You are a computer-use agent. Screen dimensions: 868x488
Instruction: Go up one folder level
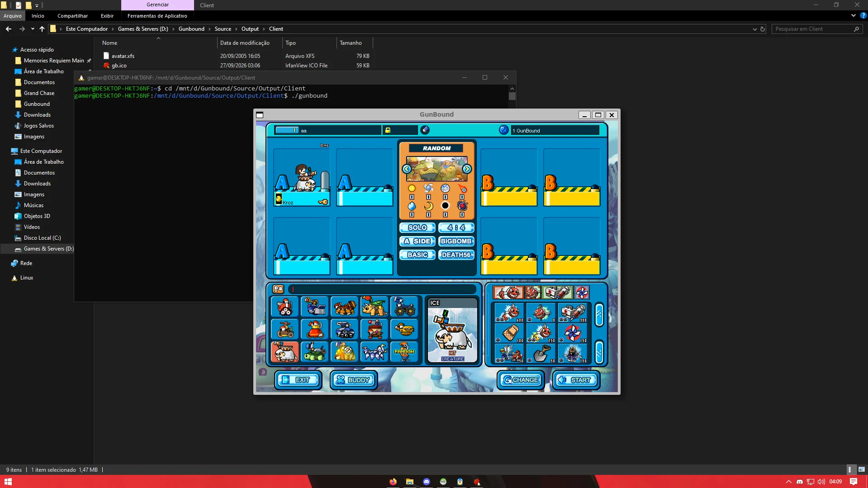coord(42,29)
